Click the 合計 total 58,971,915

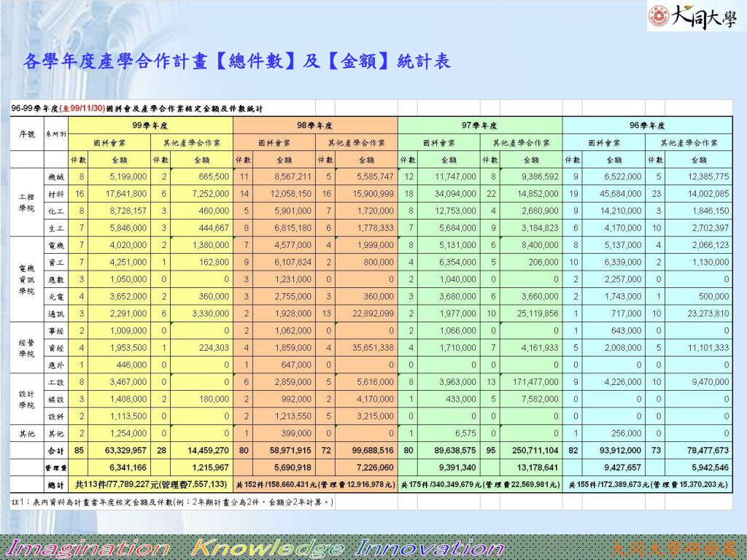pyautogui.click(x=290, y=451)
